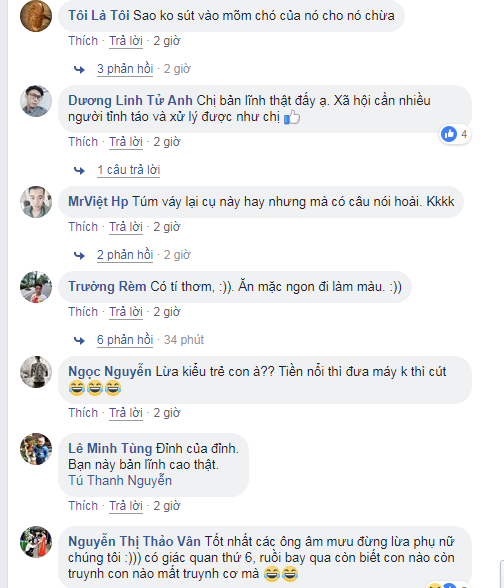Screen dimensions: 504x588
Task: Open Tôi Là Tôi's profile avatar
Action: point(36,16)
